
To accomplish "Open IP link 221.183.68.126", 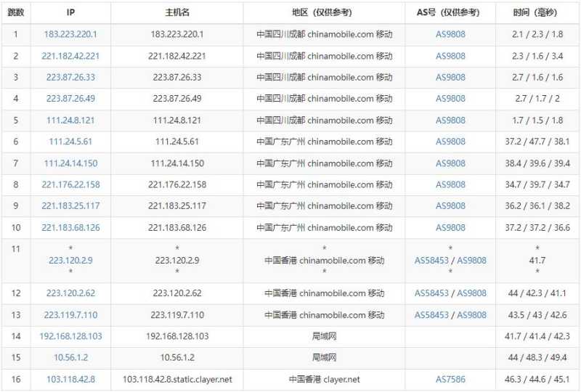I will (70, 227).
